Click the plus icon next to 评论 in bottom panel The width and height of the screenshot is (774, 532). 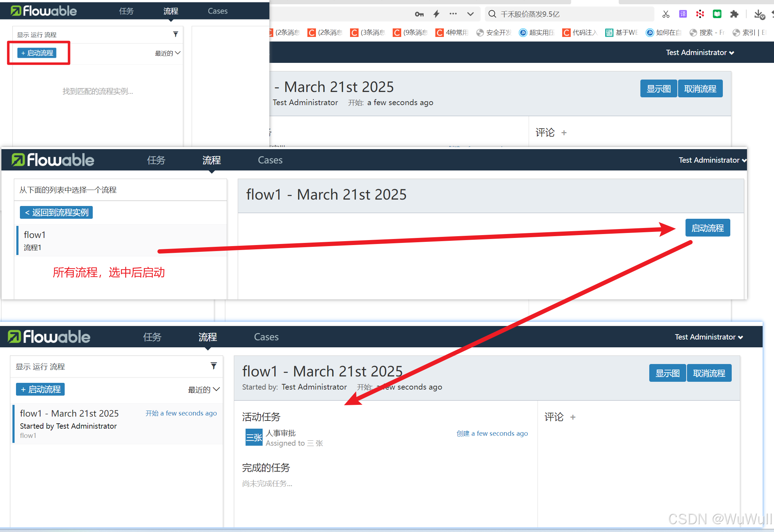573,417
